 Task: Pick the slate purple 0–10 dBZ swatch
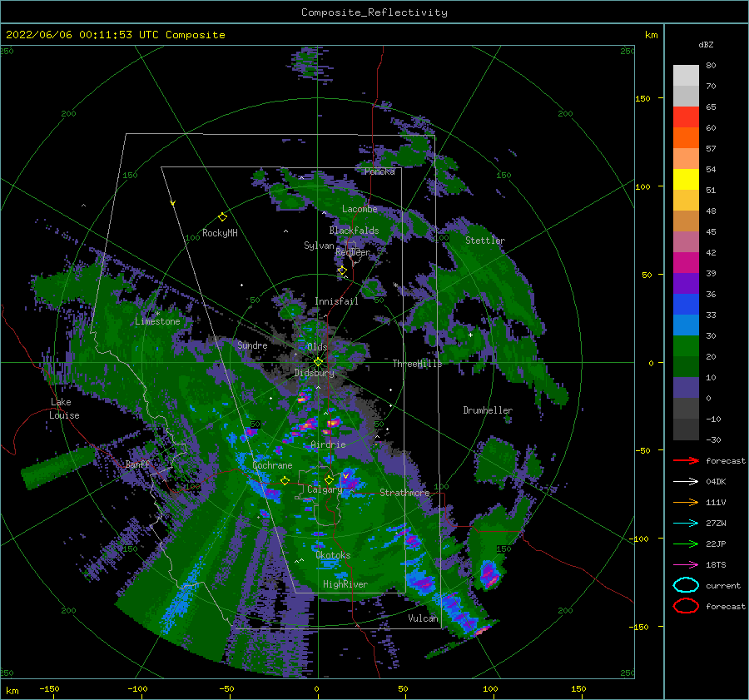[x=686, y=388]
